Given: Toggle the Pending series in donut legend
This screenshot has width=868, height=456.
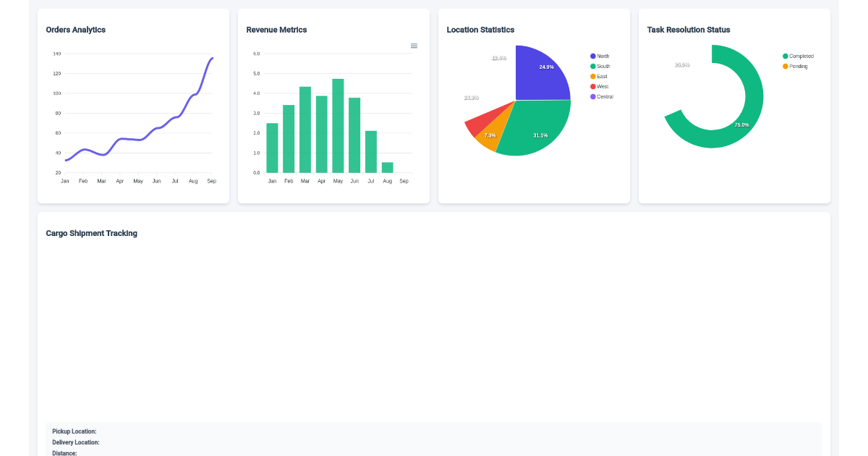Looking at the screenshot, I should (797, 66).
